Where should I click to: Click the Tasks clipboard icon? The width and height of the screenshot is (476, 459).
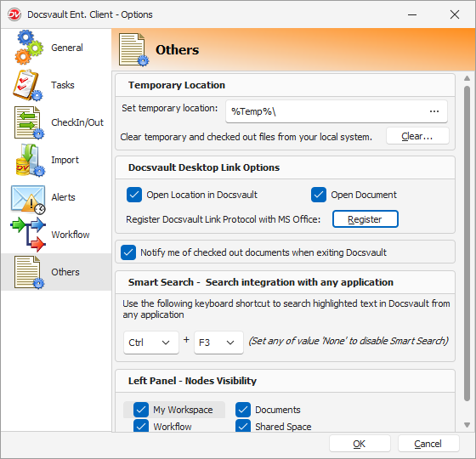click(28, 85)
